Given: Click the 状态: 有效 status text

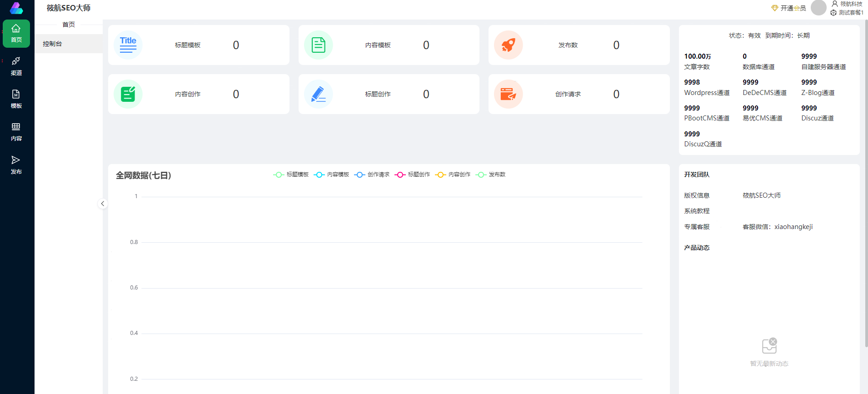Looking at the screenshot, I should click(x=745, y=35).
